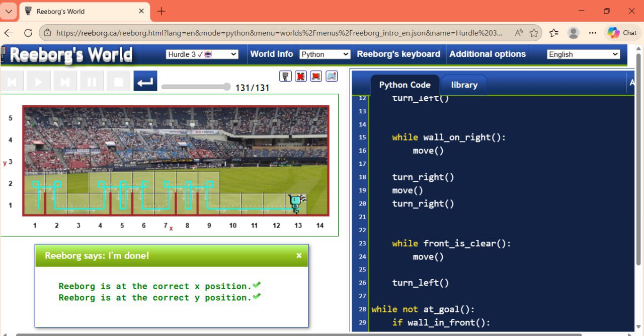This screenshot has height=336, width=644.
Task: Open the Hurdle 3 world selector dropdown
Action: (202, 54)
